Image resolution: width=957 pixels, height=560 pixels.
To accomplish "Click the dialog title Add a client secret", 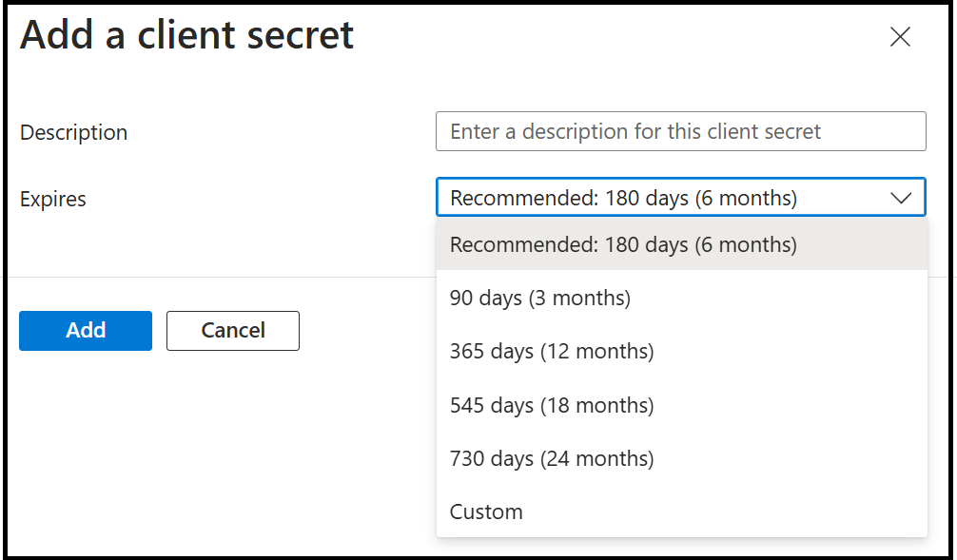I will (x=186, y=35).
